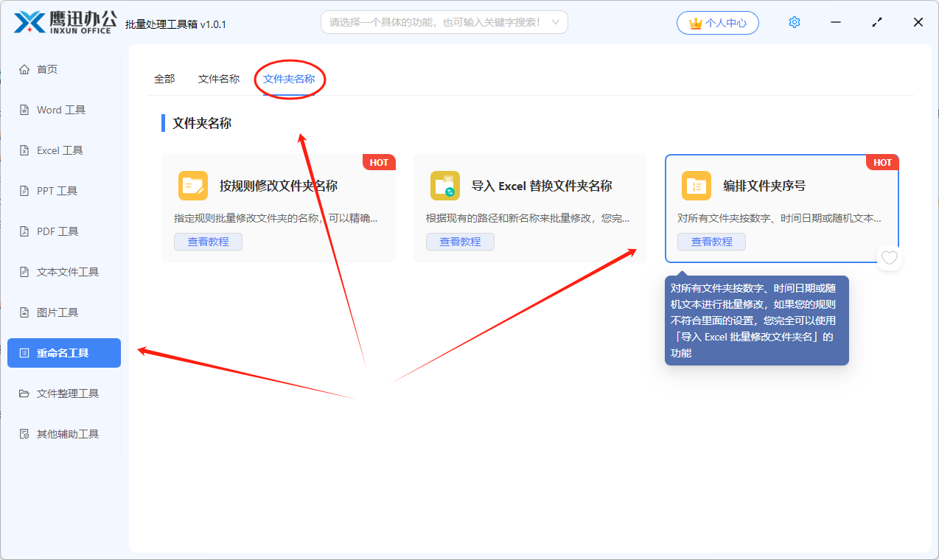Click the 批量处理工具箱 v1.0.1 title text
This screenshot has height=560, width=939.
pos(176,24)
